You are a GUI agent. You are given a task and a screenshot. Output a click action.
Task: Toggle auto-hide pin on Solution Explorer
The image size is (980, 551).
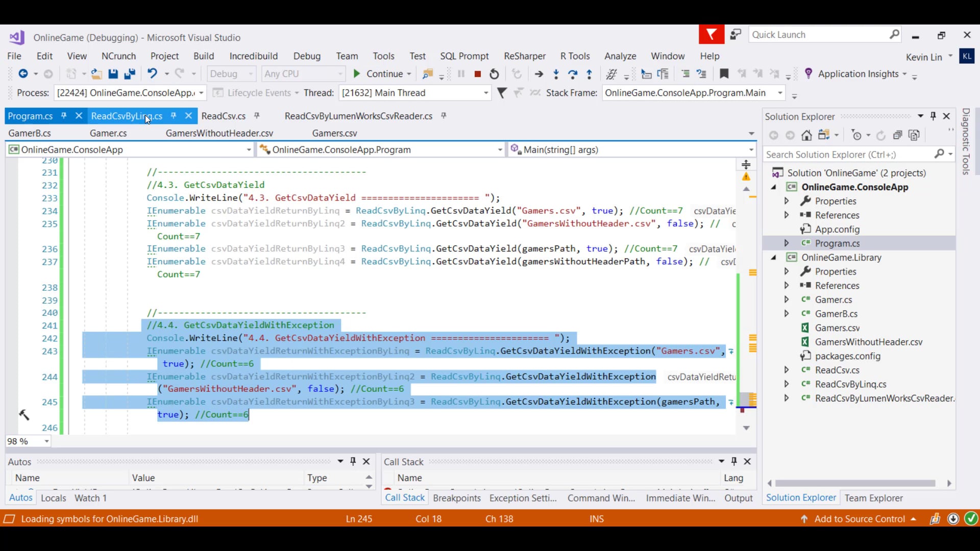tap(933, 116)
